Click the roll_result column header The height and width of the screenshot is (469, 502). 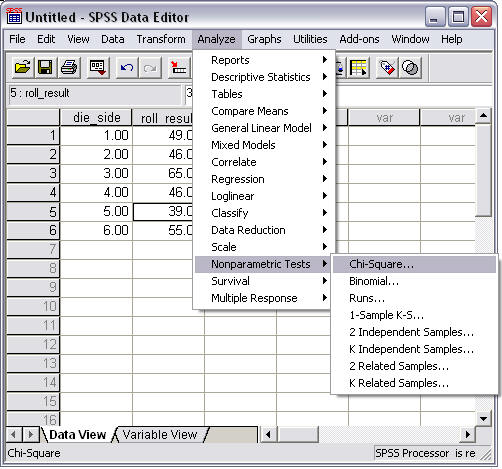click(163, 117)
